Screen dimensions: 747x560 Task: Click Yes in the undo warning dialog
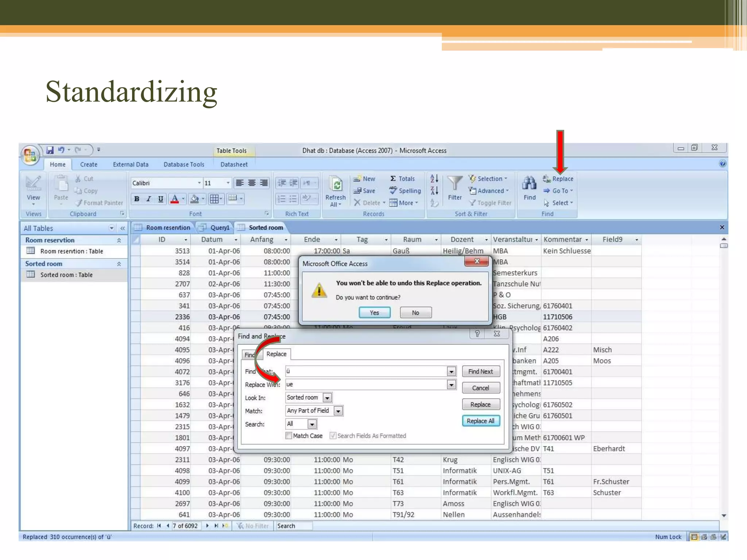click(374, 312)
